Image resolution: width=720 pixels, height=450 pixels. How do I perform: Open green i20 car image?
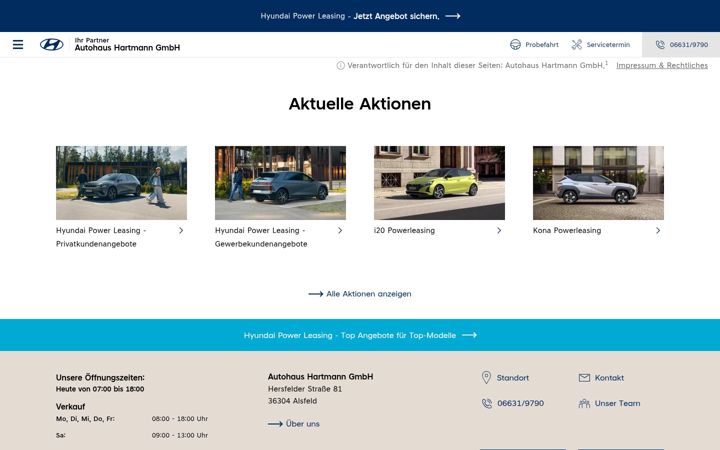click(439, 183)
